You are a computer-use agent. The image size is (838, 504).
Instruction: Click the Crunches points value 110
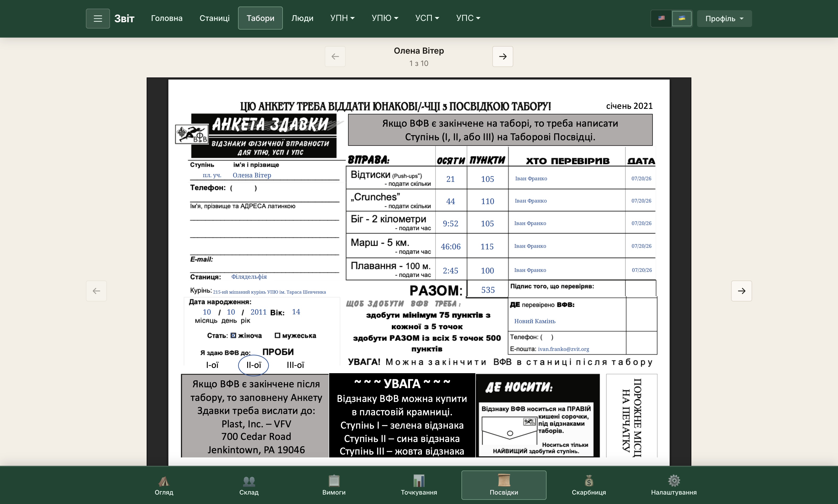487,201
